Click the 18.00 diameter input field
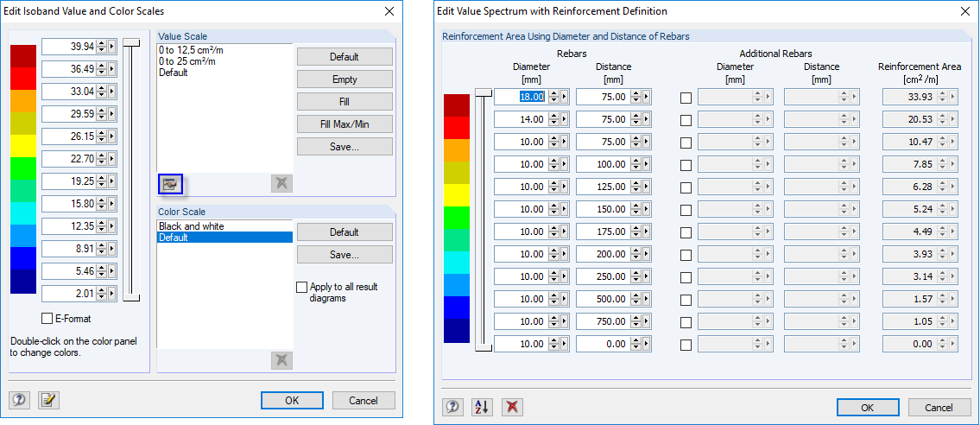This screenshot has height=425, width=980. tap(521, 97)
